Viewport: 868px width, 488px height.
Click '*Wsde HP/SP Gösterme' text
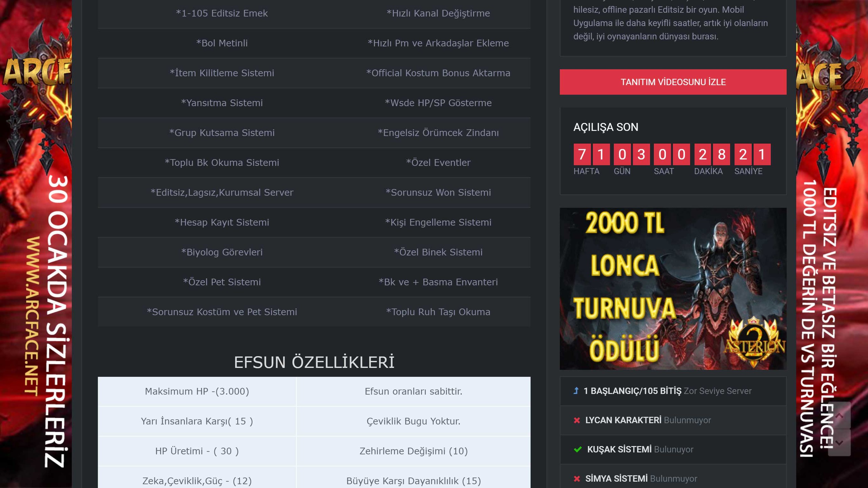click(438, 103)
